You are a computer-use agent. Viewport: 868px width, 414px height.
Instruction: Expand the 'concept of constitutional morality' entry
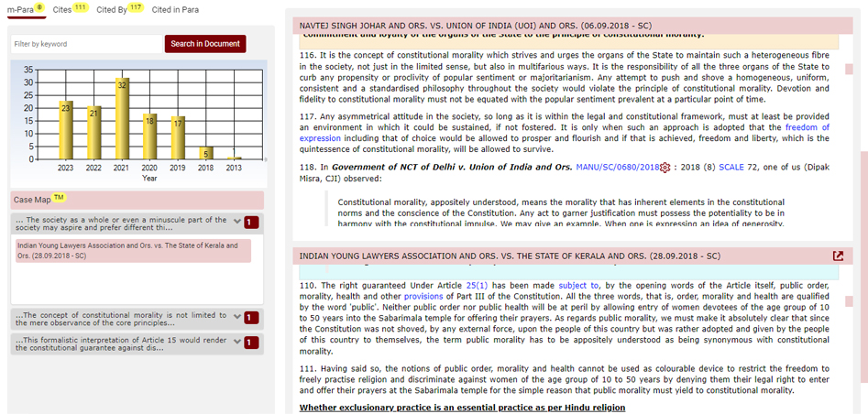click(x=237, y=317)
